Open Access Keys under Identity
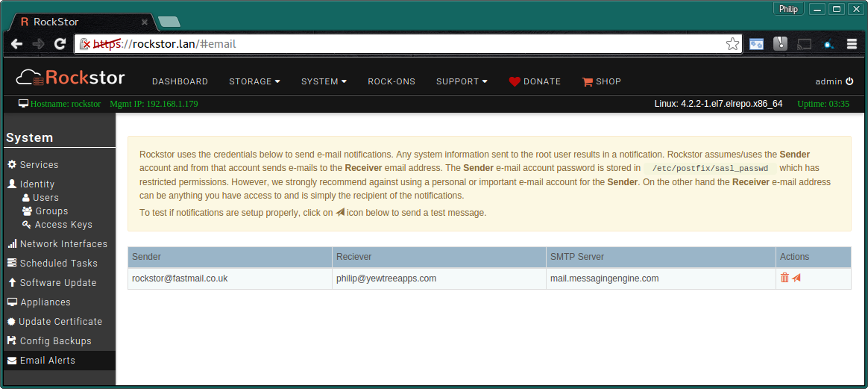The width and height of the screenshot is (868, 389). pyautogui.click(x=57, y=225)
